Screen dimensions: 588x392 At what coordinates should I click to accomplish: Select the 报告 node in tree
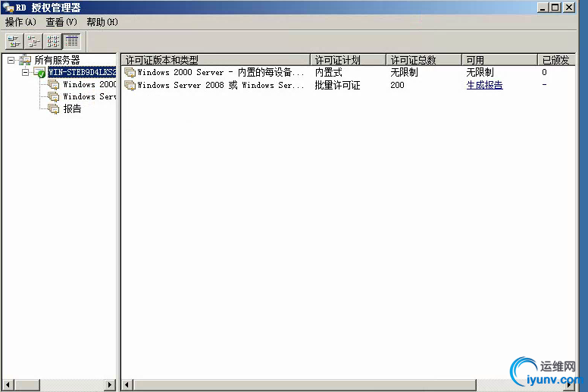[72, 108]
